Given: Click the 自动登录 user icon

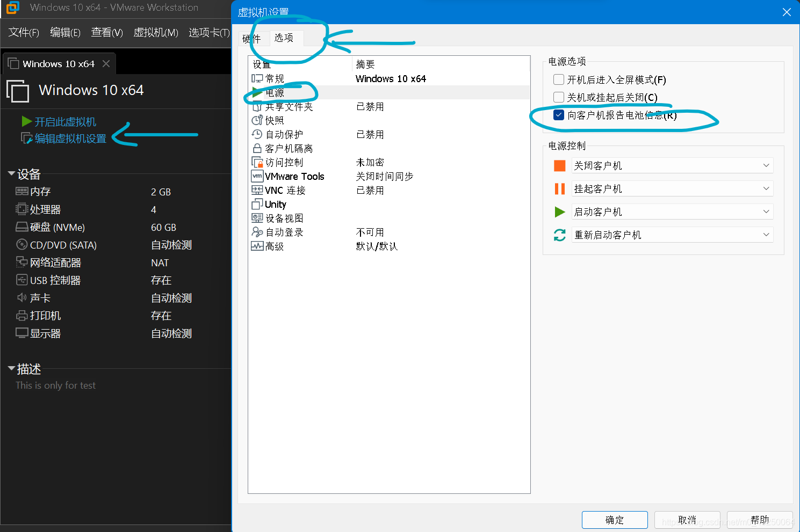Looking at the screenshot, I should point(257,232).
